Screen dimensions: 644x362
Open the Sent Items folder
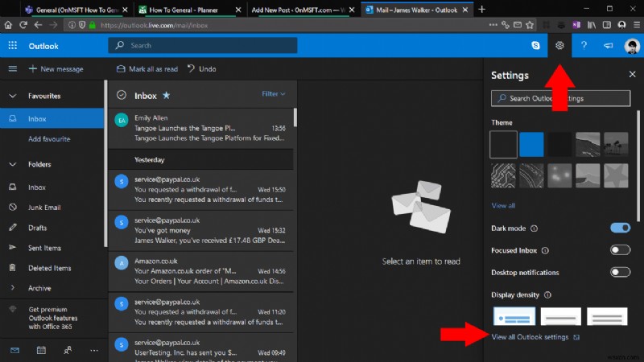[x=44, y=248]
